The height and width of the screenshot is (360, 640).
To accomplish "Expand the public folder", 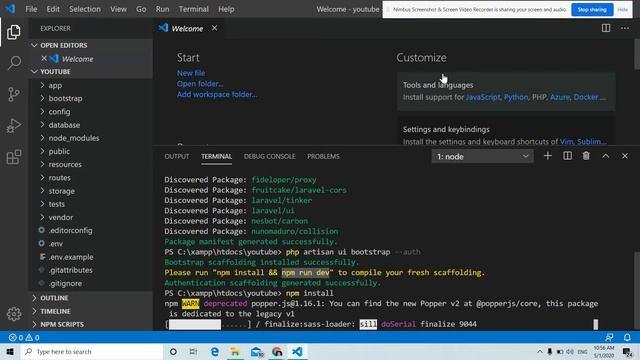I will coord(90,151).
